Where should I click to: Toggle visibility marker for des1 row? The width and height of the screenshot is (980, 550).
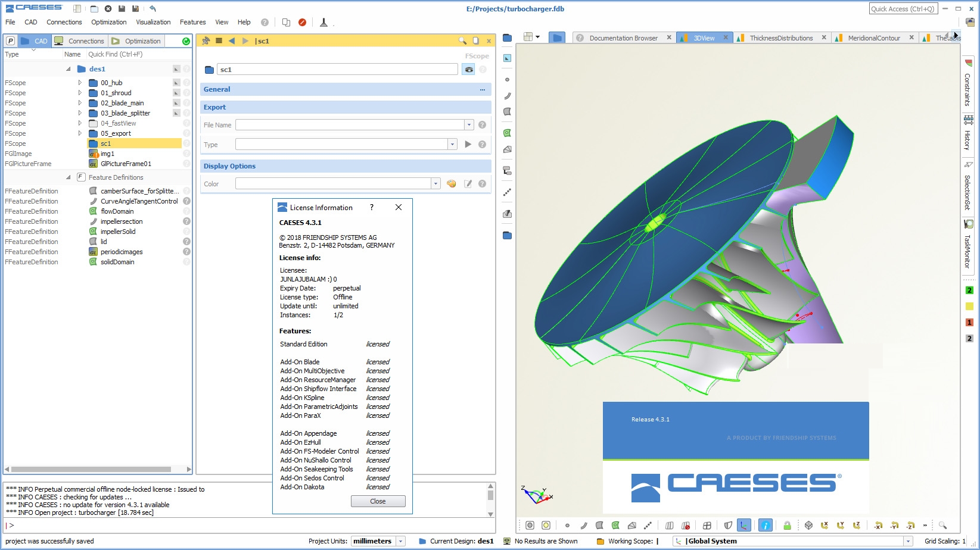(x=176, y=69)
